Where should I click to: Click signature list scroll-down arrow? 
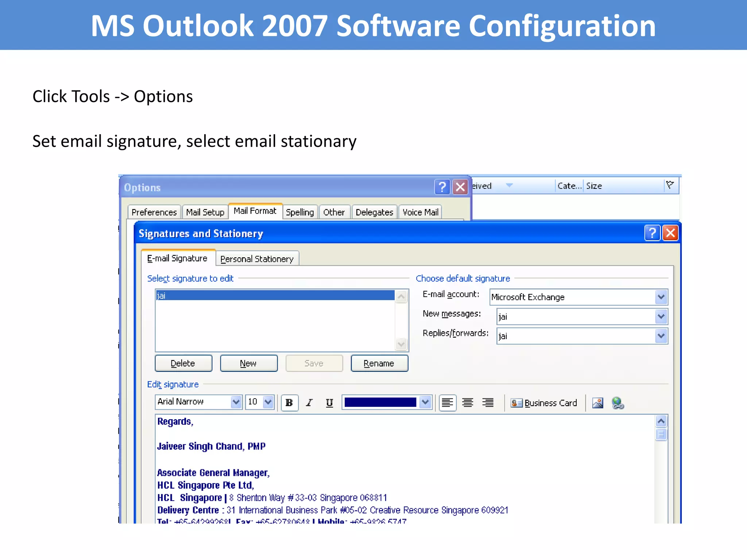click(x=401, y=344)
